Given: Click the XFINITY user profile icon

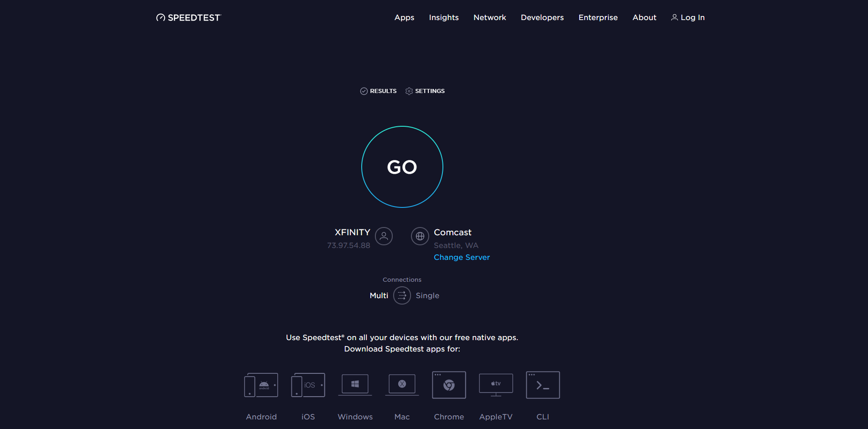Looking at the screenshot, I should tap(384, 236).
